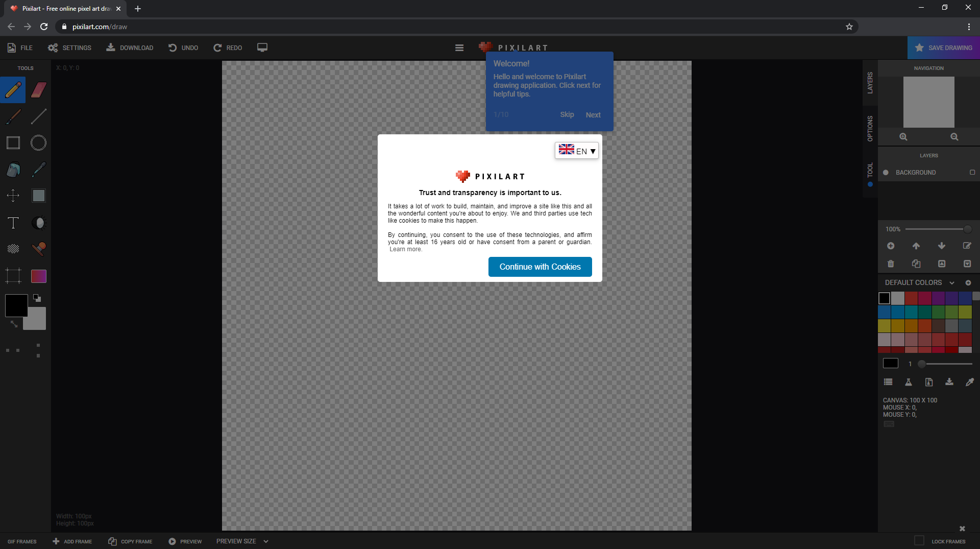Click Add Frame button
Viewport: 980px width, 549px height.
[x=72, y=541]
